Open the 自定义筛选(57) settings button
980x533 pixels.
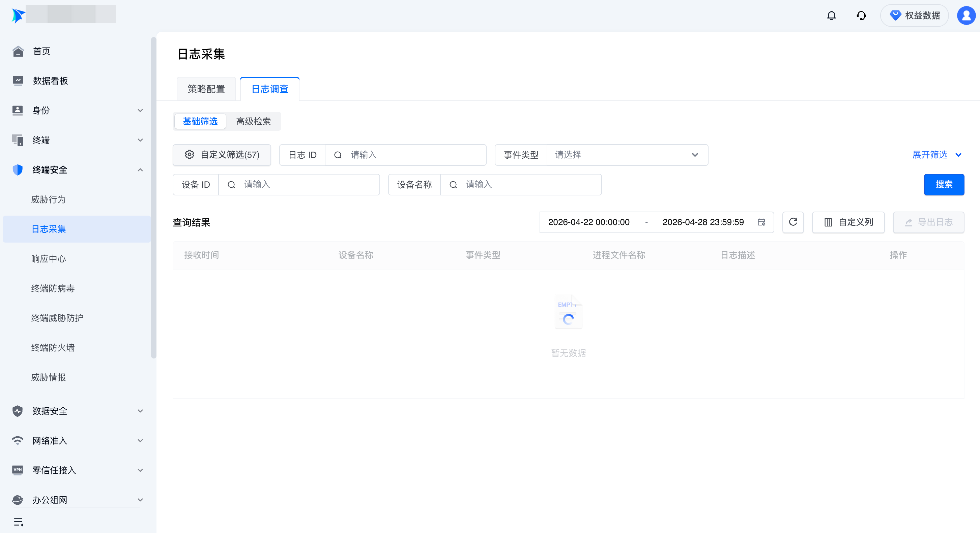(x=222, y=155)
